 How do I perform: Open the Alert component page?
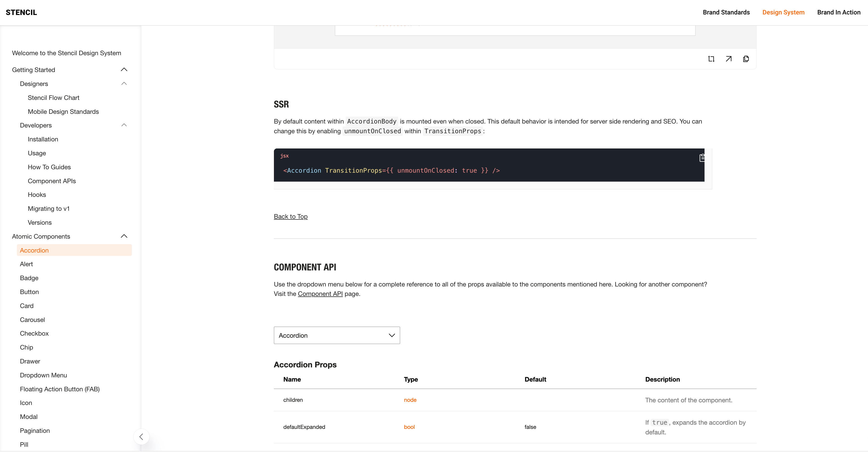[26, 264]
